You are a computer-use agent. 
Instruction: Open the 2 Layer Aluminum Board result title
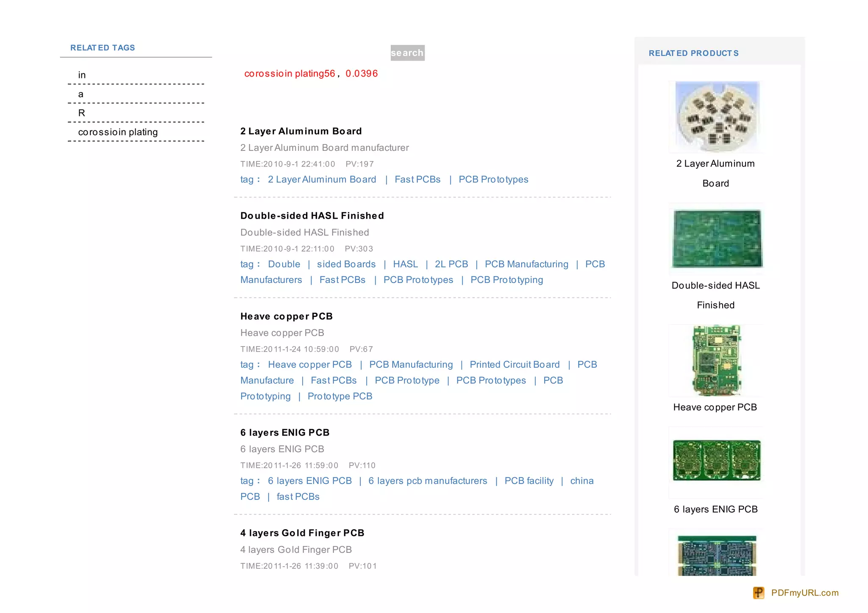[301, 131]
